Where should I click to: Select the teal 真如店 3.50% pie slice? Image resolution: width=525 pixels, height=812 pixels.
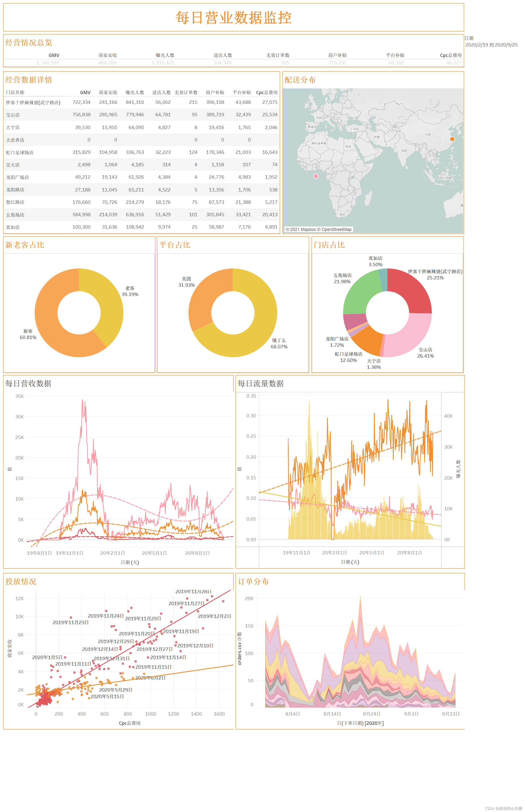(x=384, y=280)
